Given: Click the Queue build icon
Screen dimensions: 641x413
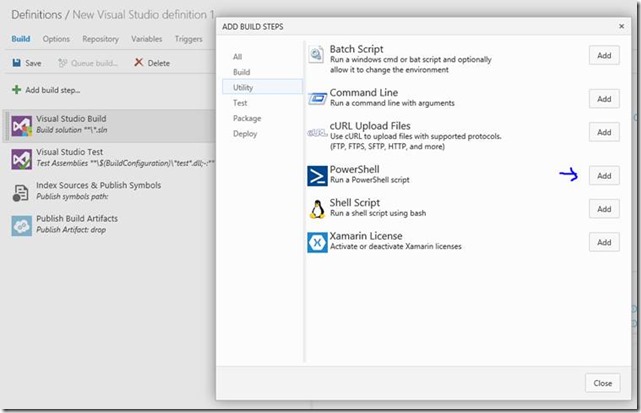Looking at the screenshot, I should [62, 63].
